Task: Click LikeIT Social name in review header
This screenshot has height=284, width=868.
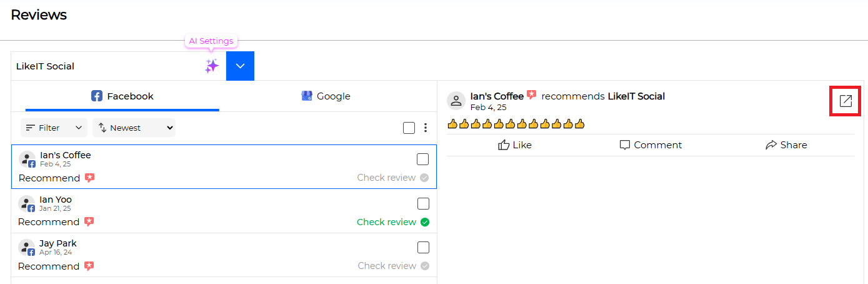Action: [636, 96]
